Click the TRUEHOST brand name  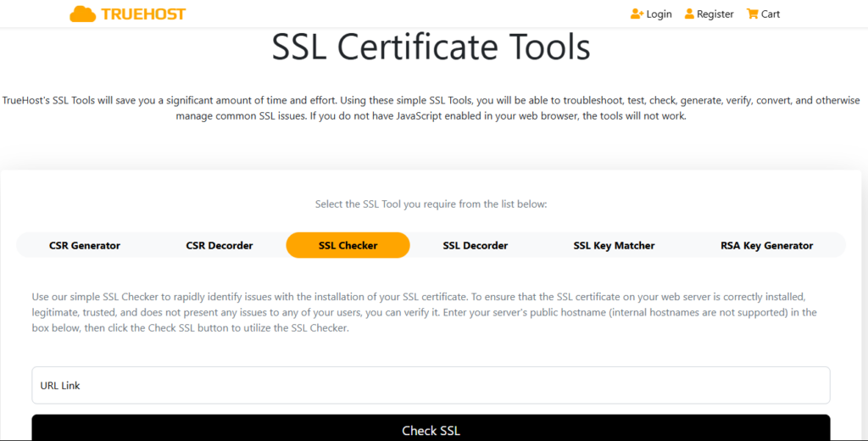point(143,14)
